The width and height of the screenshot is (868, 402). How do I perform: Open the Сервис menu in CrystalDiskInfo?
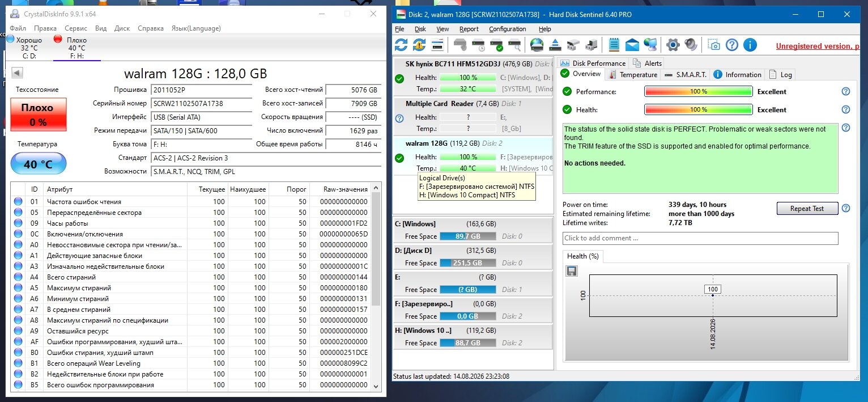(76, 28)
